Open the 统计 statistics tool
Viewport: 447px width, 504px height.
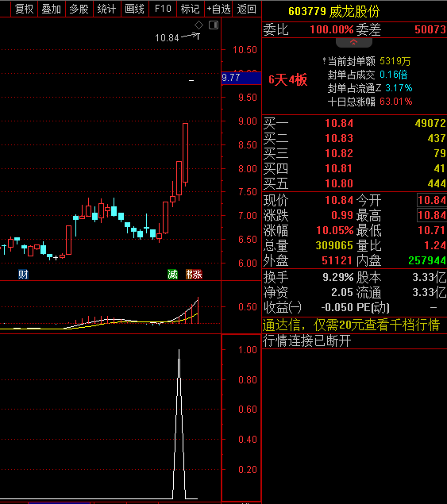coord(106,9)
